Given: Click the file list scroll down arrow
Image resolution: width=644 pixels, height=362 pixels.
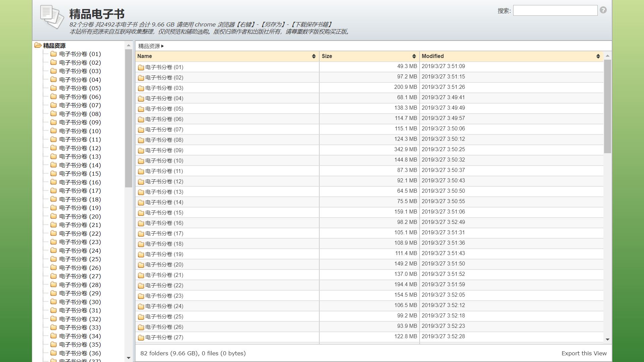Looking at the screenshot, I should pyautogui.click(x=607, y=340).
